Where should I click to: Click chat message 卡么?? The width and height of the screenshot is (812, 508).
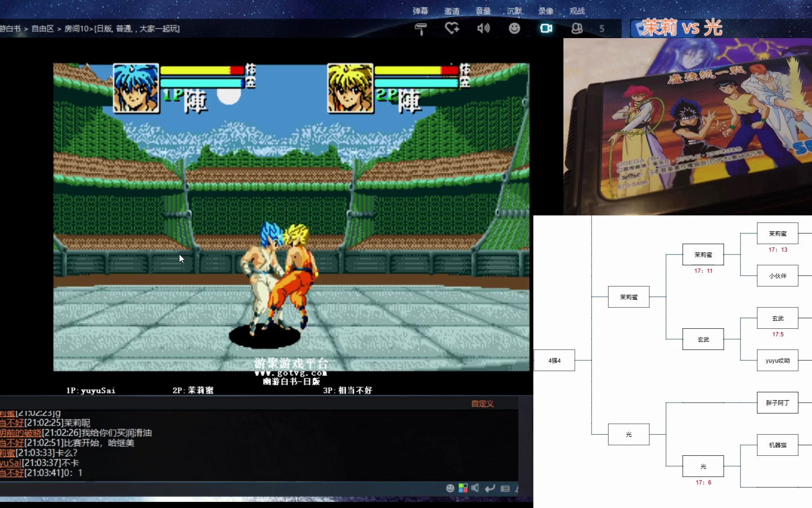pos(66,452)
